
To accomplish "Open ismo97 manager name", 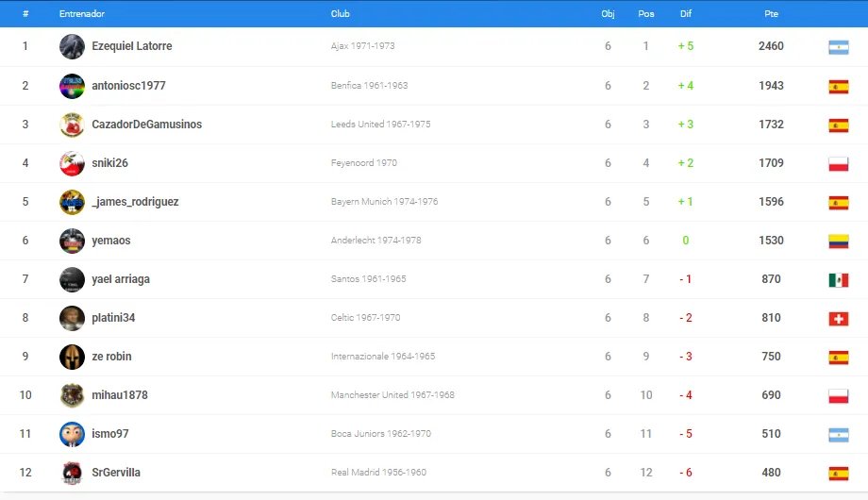I will coord(110,434).
